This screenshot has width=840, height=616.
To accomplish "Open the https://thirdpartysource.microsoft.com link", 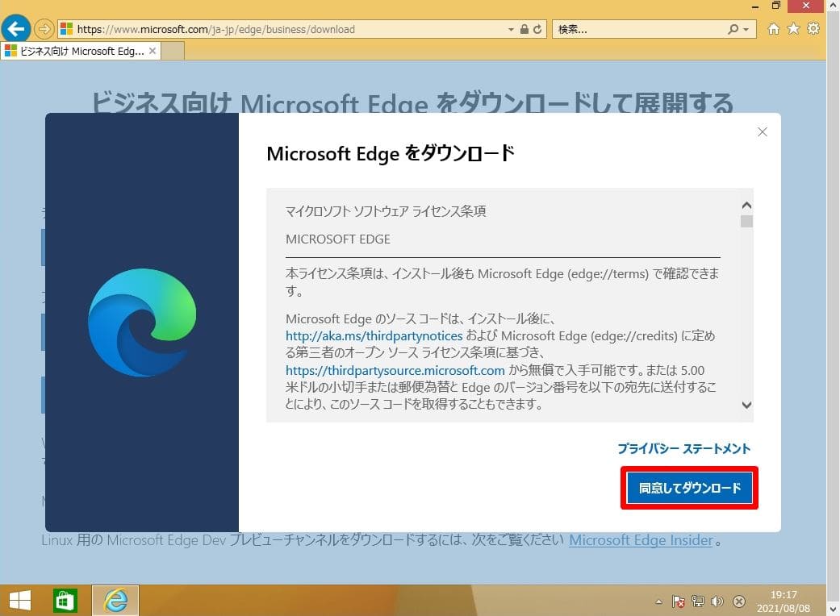I will (395, 370).
